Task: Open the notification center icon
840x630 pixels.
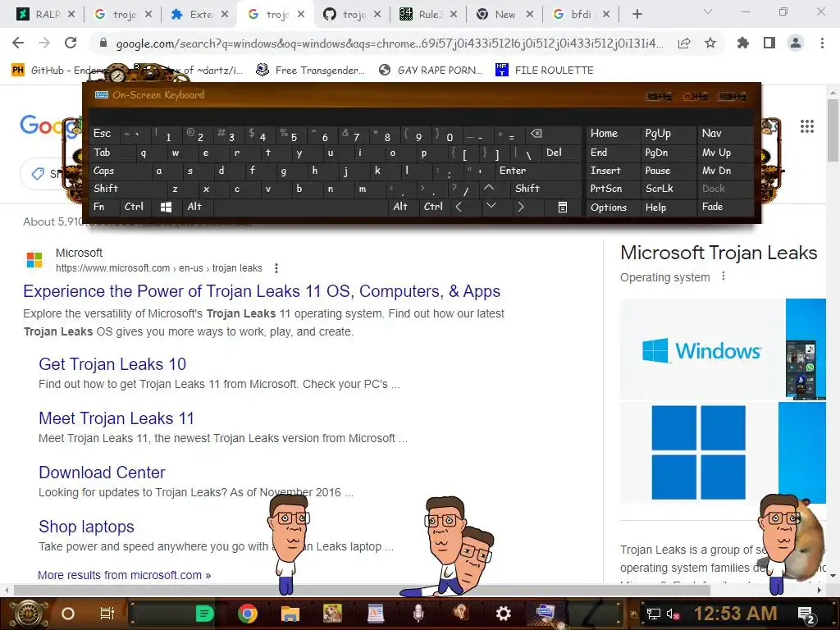Action: 806,614
